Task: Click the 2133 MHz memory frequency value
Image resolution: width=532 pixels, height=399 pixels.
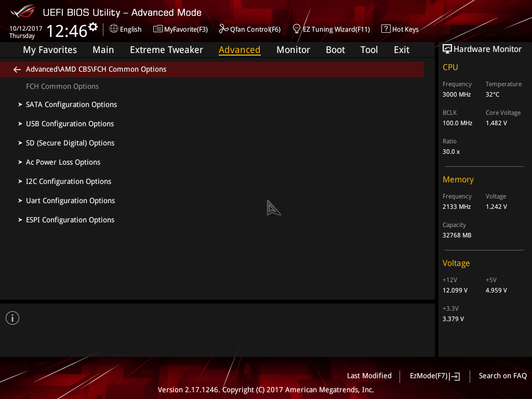Action: click(x=457, y=207)
